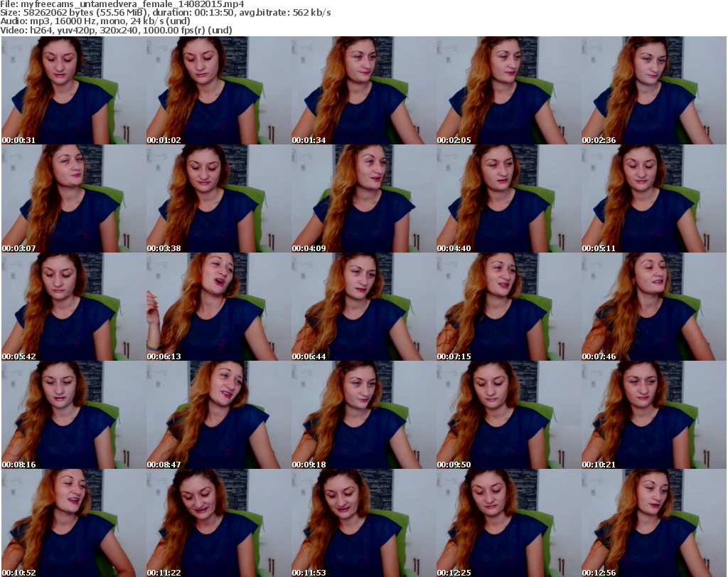
Task: Pick the 00:10:21 preview frame
Action: pyautogui.click(x=654, y=415)
